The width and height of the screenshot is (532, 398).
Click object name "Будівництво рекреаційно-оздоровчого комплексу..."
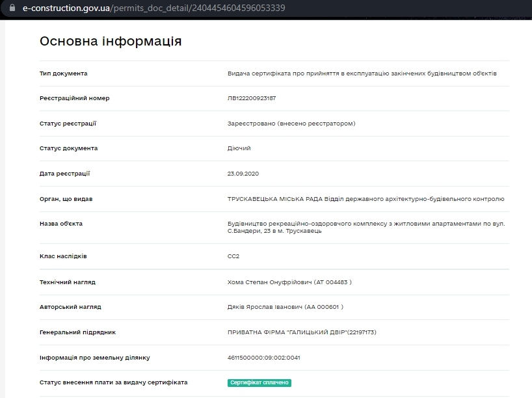[366, 228]
